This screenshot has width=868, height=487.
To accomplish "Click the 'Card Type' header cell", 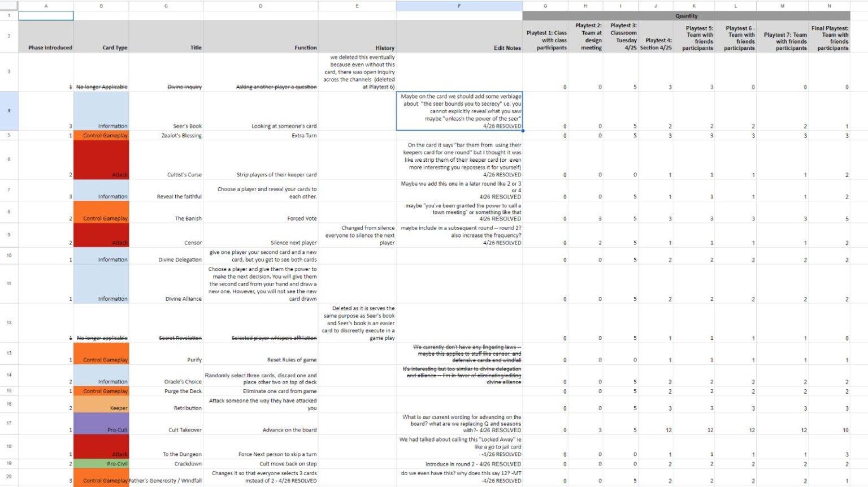I will click(x=101, y=36).
